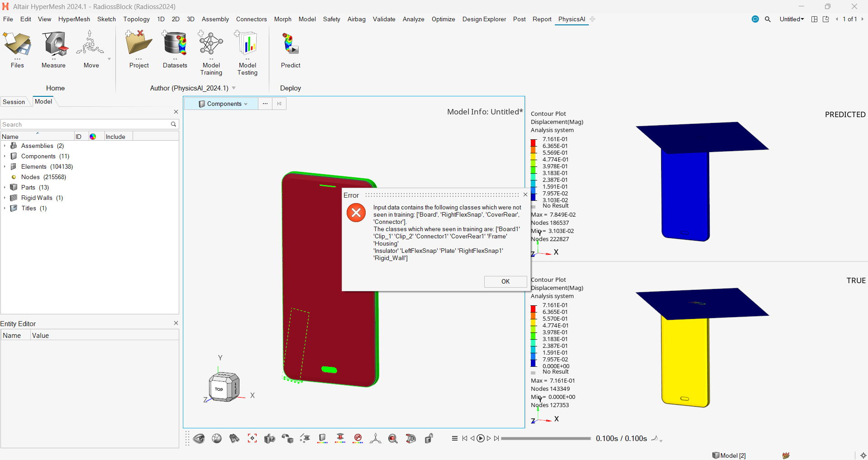Image resolution: width=868 pixels, height=460 pixels.
Task: Click the add ribbon tab plus icon
Action: click(592, 19)
